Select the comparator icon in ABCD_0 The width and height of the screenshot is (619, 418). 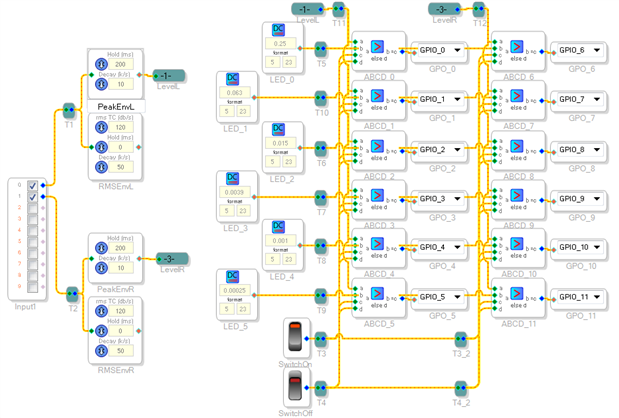point(377,47)
